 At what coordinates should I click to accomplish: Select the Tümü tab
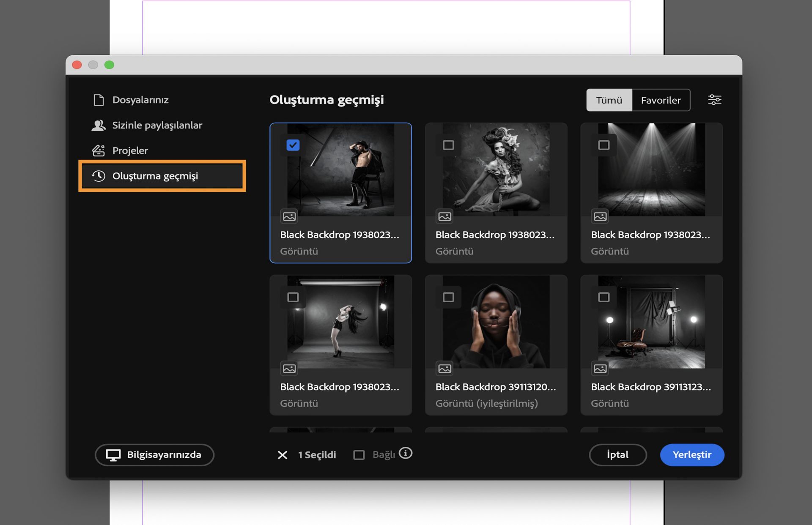coord(609,100)
